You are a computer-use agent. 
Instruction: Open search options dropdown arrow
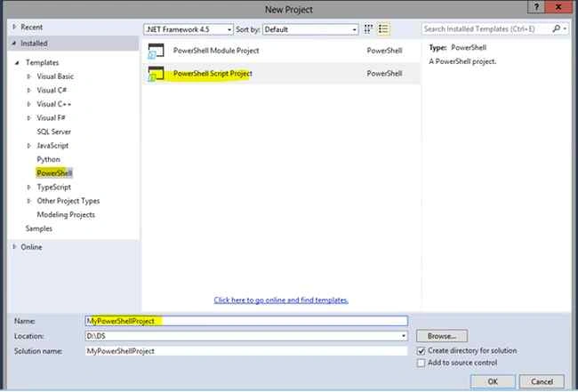click(x=565, y=28)
